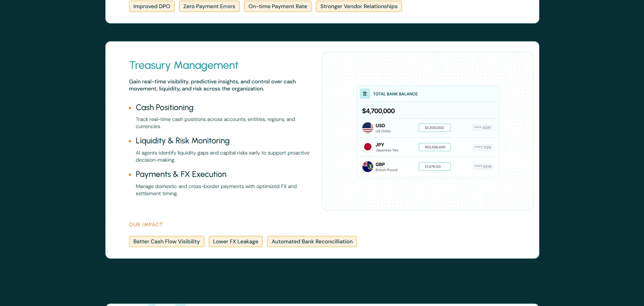Screen dimensions: 644x306
Task: Select Automated Bank Reconcilliation tag
Action: [x=312, y=242]
